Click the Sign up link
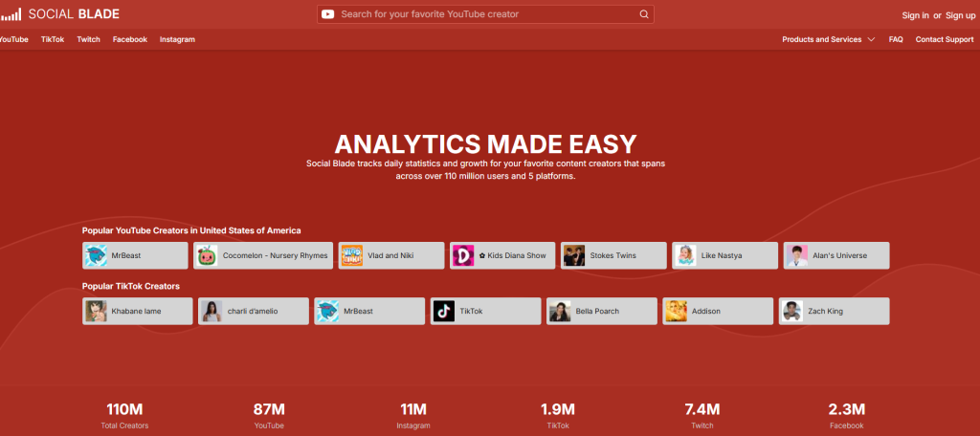980x436 pixels. [x=960, y=15]
